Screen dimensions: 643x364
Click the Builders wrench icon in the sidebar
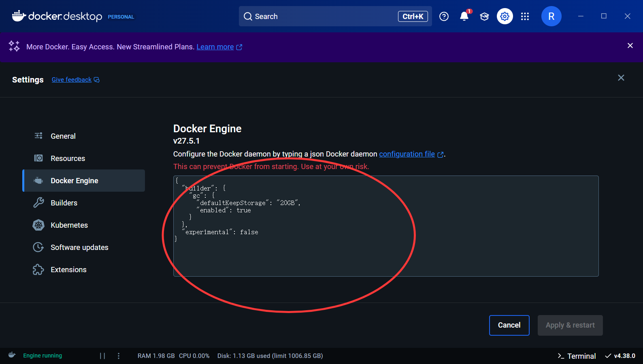click(x=38, y=203)
